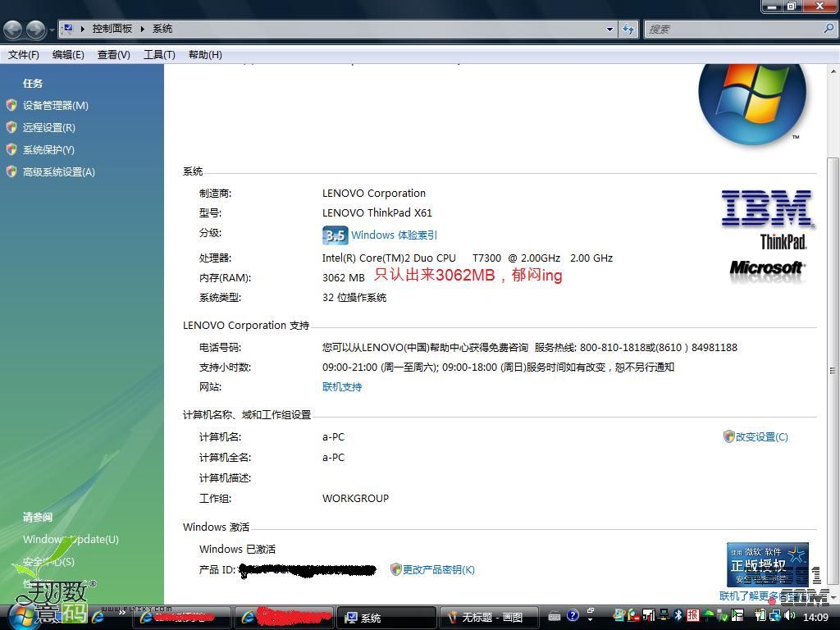Click the volume speaker tray icon
Viewport: 840px width, 630px height.
point(788,615)
